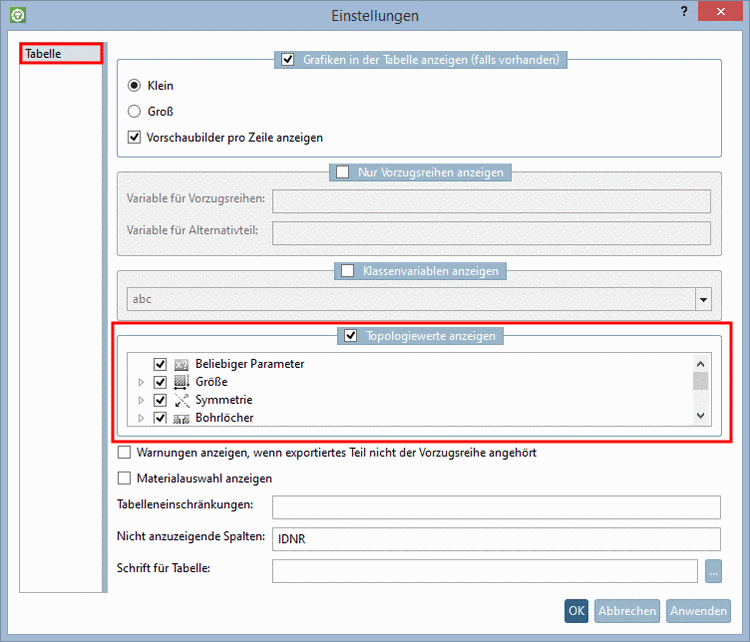Confirm settings with OK button
This screenshot has width=750, height=642.
coord(576,611)
